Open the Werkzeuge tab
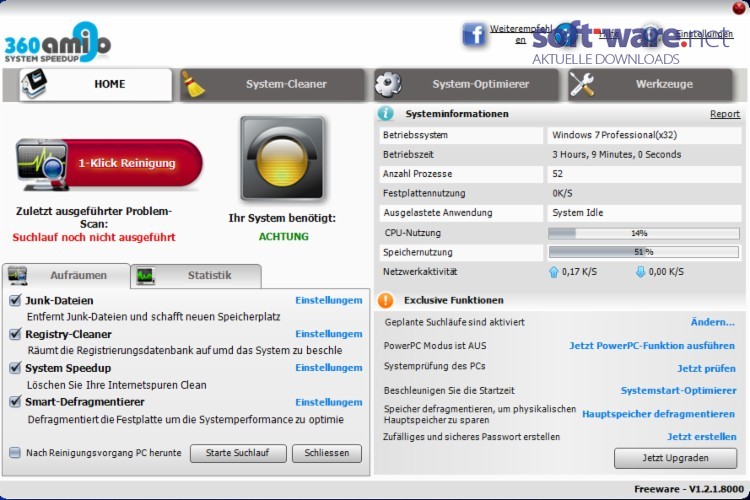This screenshot has width=750, height=500. point(651,84)
